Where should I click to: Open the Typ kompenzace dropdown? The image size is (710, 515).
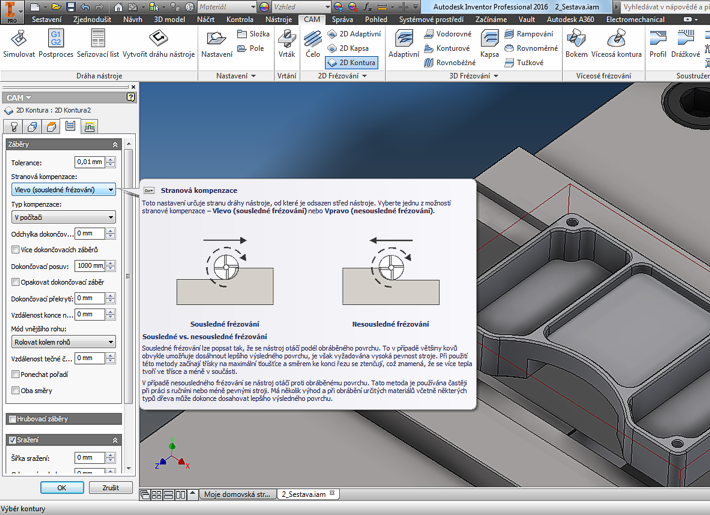click(63, 217)
